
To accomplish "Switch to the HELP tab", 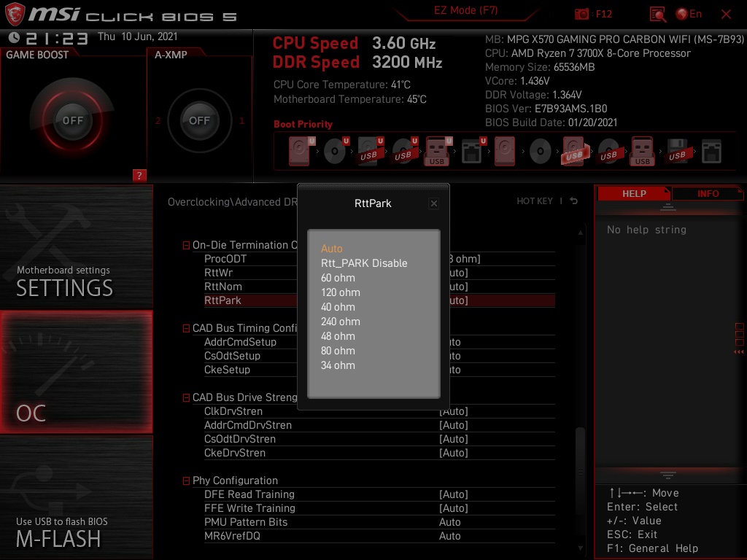I will pos(634,193).
